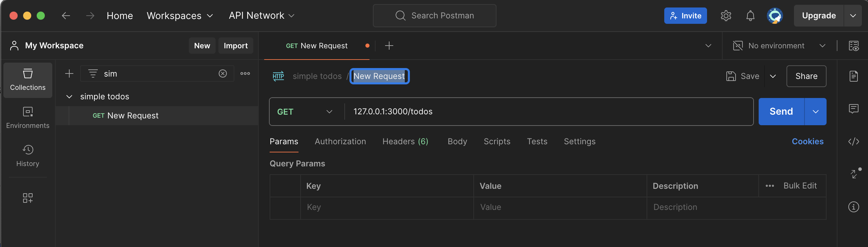Open the code snippet pane icon
The height and width of the screenshot is (247, 868).
point(854,142)
